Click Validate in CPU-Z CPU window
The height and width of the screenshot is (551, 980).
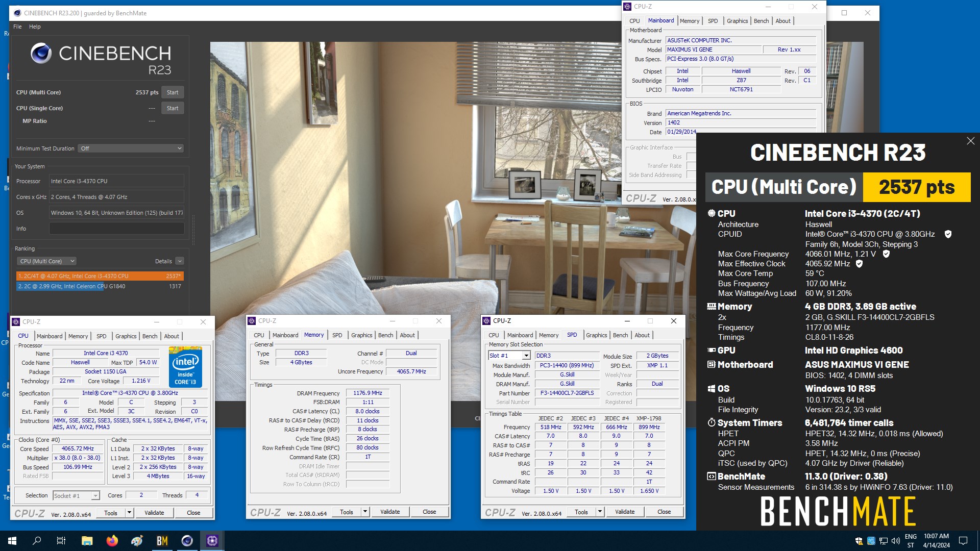tap(154, 513)
